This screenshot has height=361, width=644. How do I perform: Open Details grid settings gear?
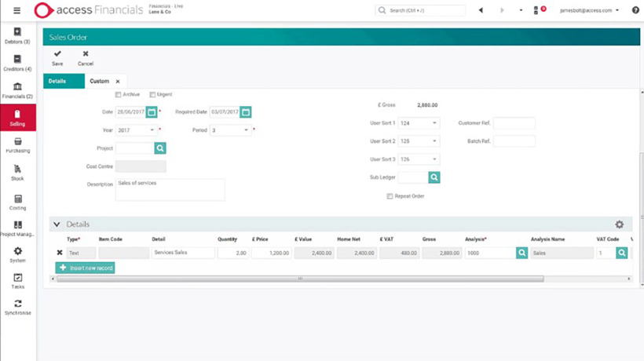[x=620, y=224]
